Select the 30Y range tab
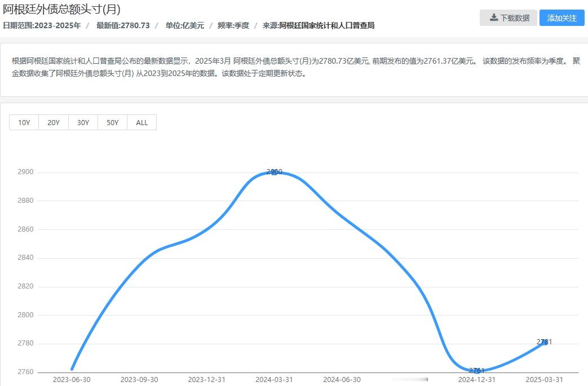Viewport: 588px width, 386px height. tap(83, 122)
